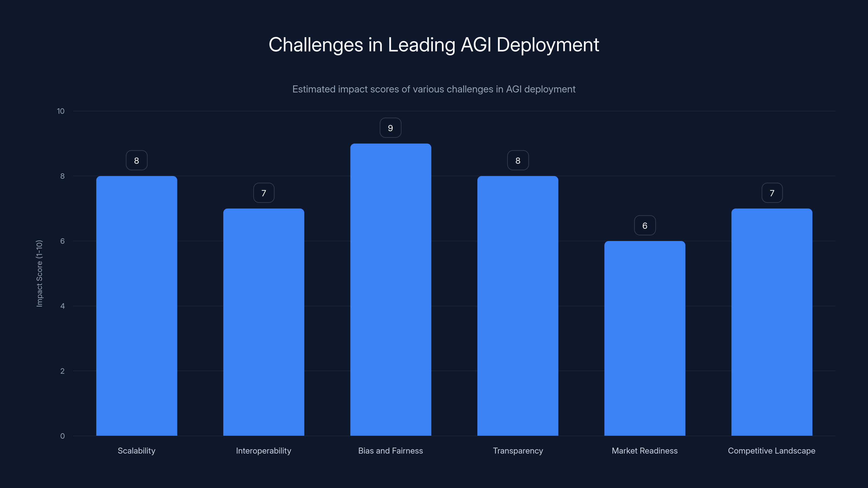Click the 'Market Readiness' axis label
This screenshot has width=868, height=488.
coord(644,451)
